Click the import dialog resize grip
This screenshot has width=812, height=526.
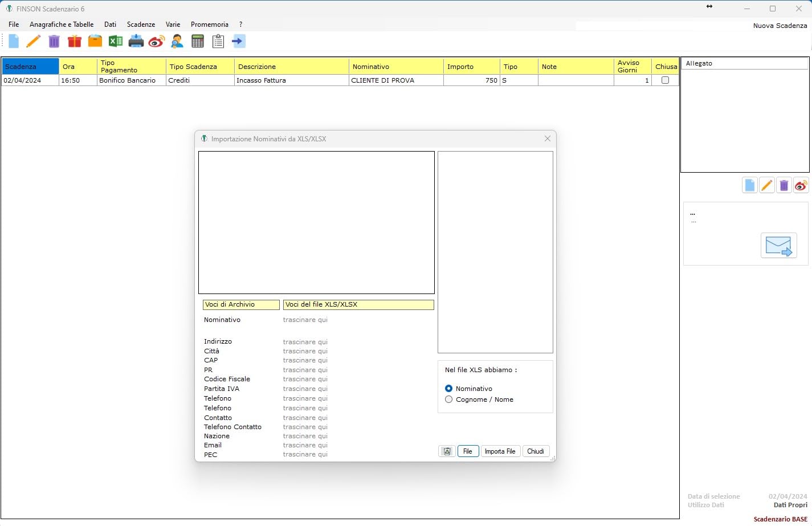tap(552, 458)
